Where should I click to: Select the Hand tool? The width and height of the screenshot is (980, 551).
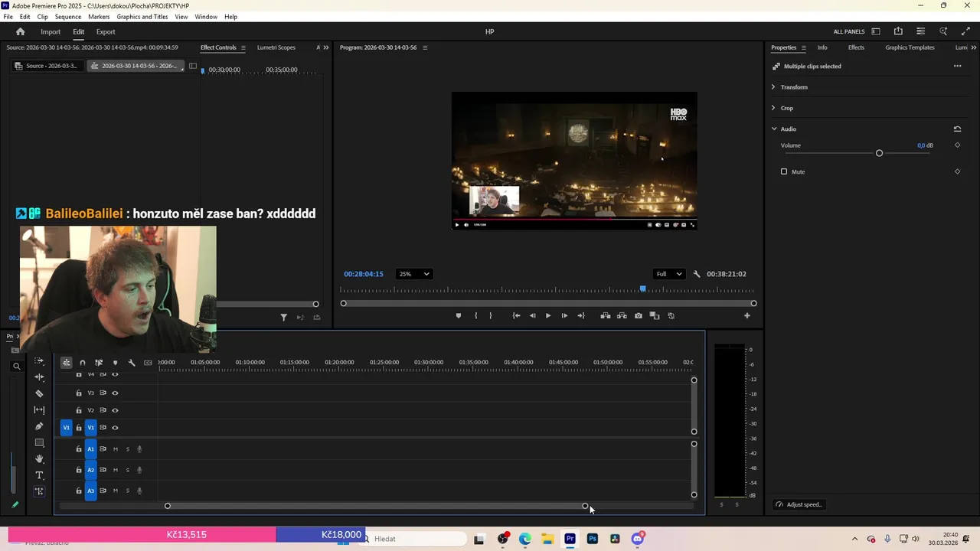click(x=39, y=459)
